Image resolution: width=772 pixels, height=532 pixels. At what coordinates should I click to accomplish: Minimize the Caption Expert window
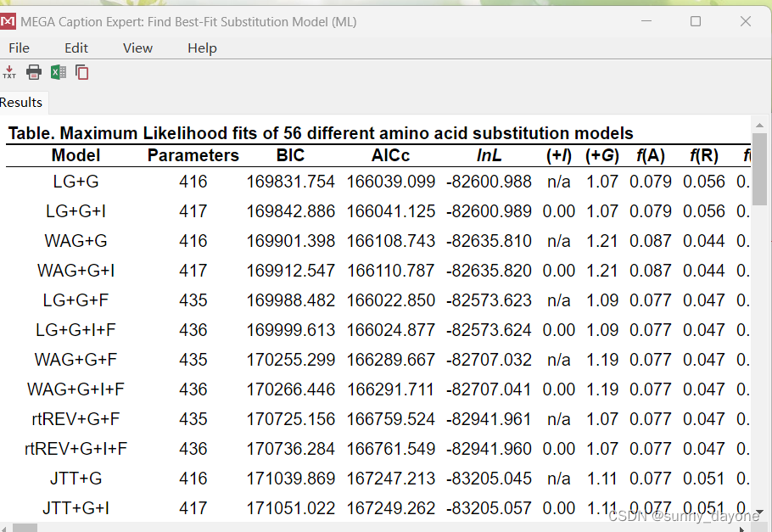(646, 21)
